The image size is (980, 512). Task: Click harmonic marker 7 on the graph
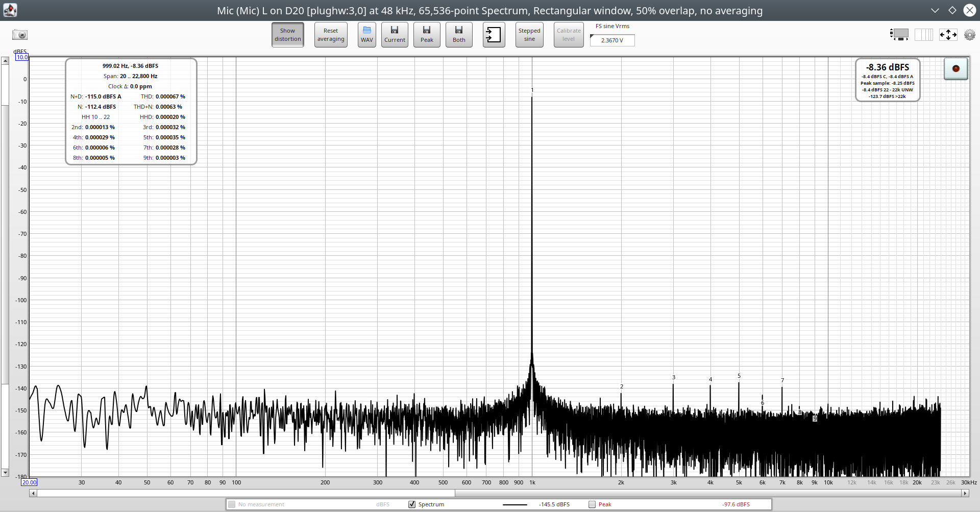coord(782,381)
